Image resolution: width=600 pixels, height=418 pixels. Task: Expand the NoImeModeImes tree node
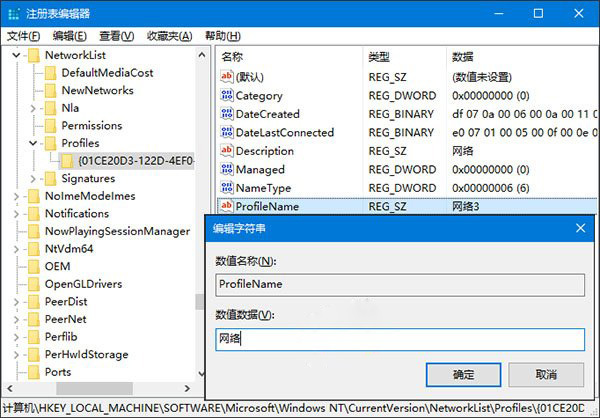click(x=16, y=196)
